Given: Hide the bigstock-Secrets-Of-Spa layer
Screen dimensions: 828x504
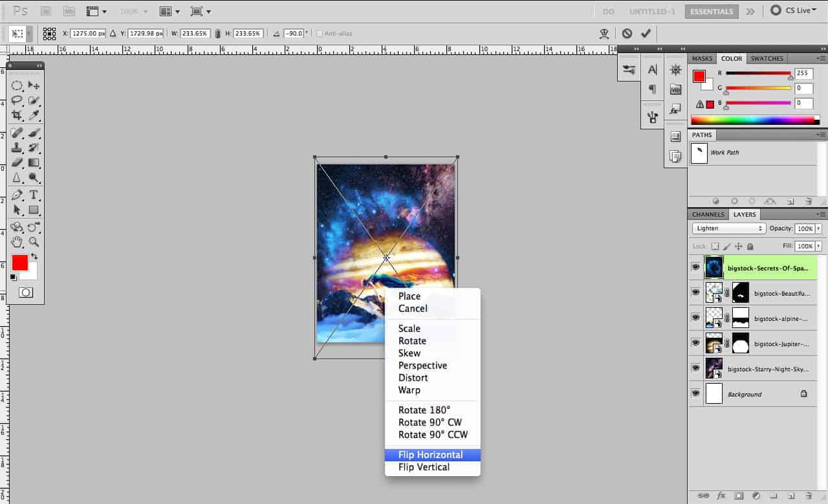Looking at the screenshot, I should coord(695,267).
